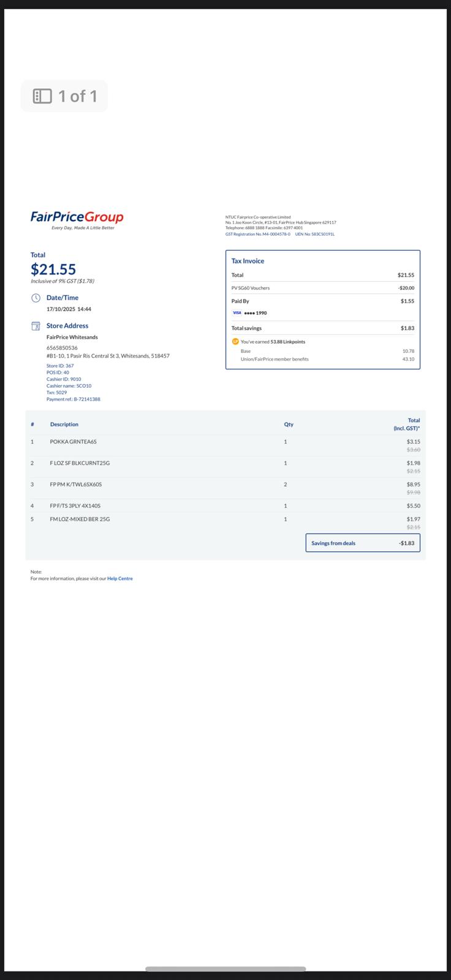Click the 'Description' column header
451x980 pixels.
tap(64, 424)
